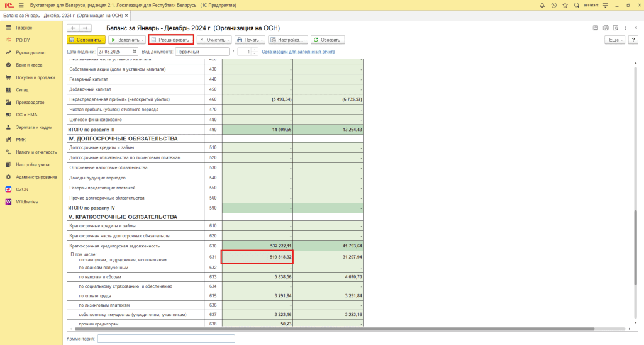Open Организации для заполнения отчета link
This screenshot has width=644, height=345.
tap(298, 52)
